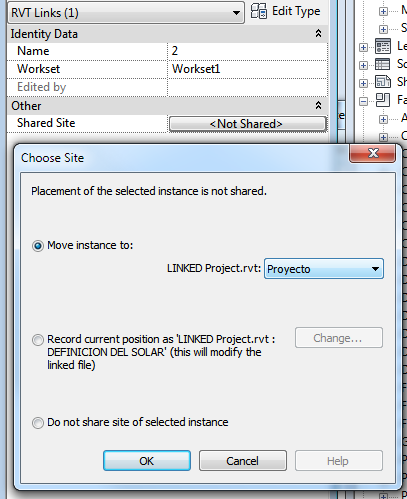Collapse the Other section chevron

318,105
